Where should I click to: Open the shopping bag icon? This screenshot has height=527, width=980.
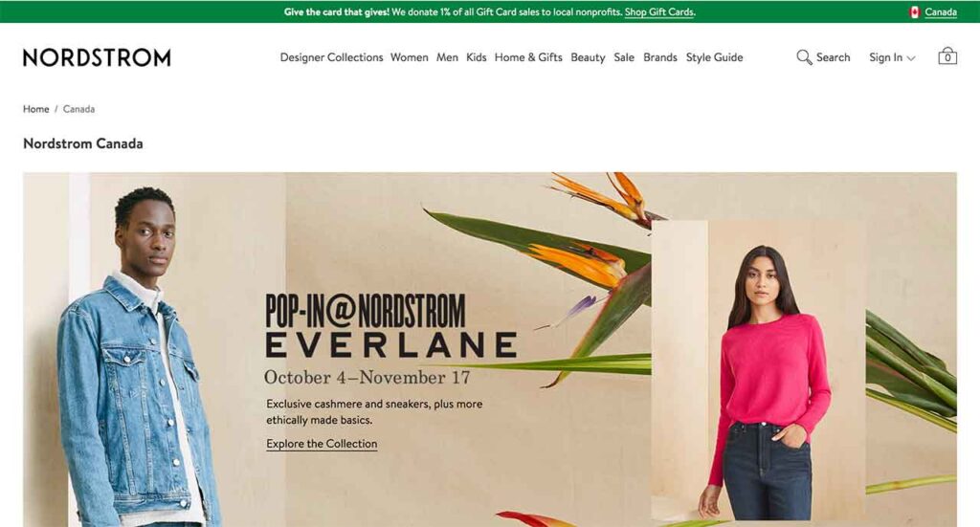pyautogui.click(x=947, y=56)
